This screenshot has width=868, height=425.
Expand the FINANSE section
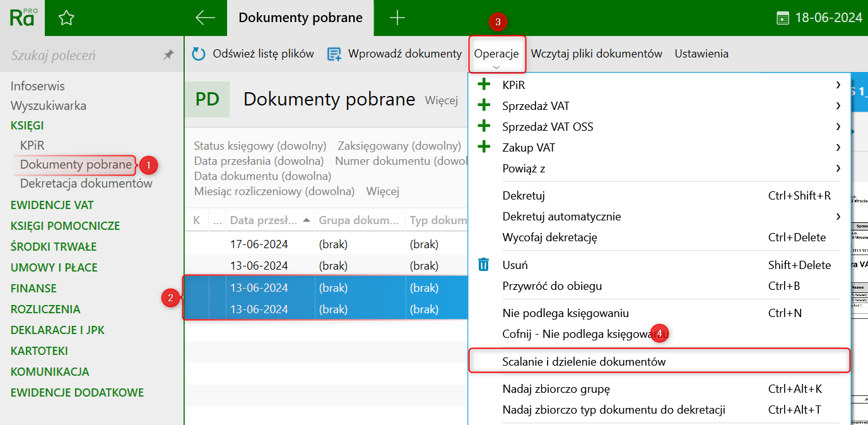click(33, 289)
